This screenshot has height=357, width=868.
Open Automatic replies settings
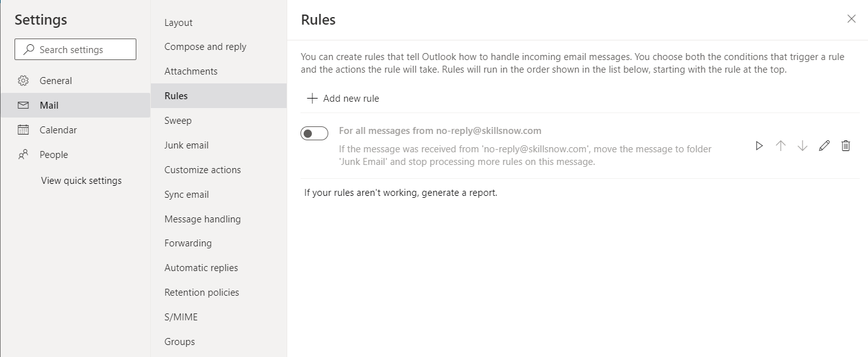tap(201, 268)
